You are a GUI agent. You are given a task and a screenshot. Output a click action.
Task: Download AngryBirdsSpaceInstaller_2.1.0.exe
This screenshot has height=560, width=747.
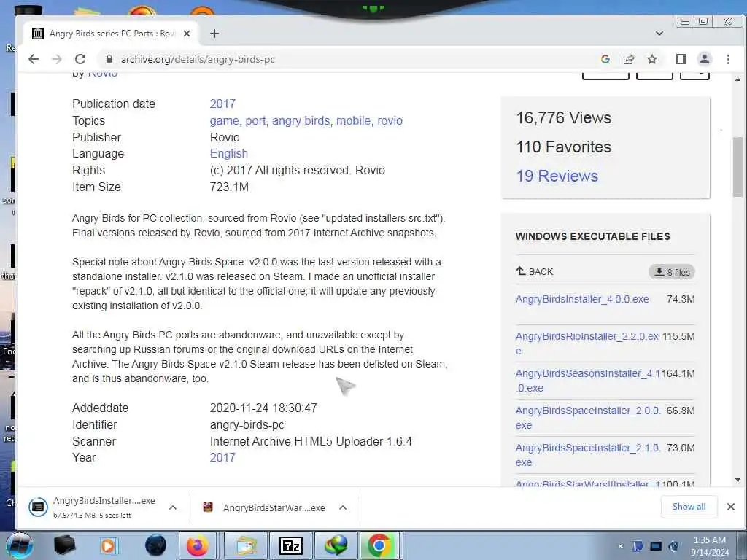[x=588, y=455]
